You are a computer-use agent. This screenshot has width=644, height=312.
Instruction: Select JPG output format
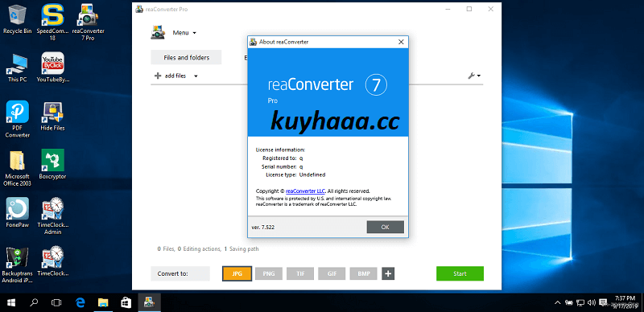point(237,274)
